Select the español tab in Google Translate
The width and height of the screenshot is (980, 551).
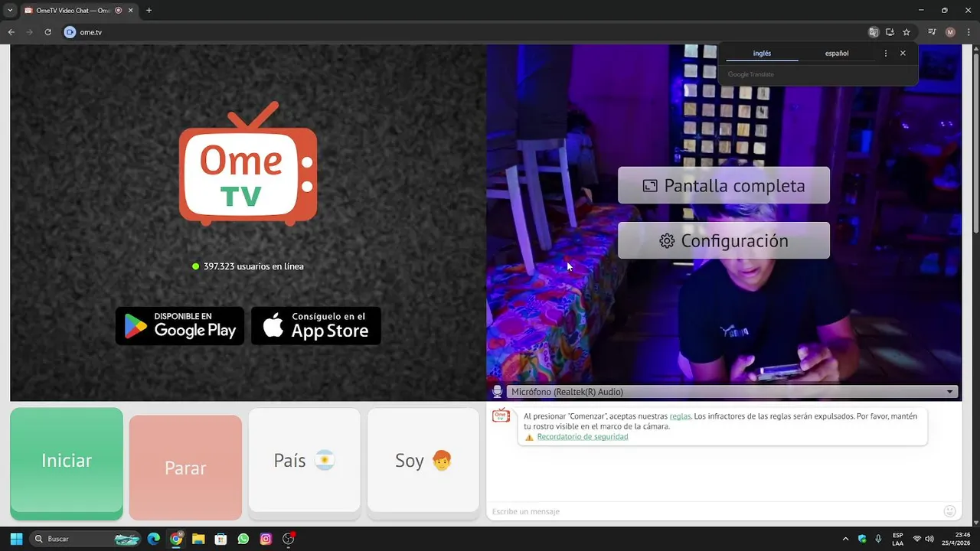(837, 54)
